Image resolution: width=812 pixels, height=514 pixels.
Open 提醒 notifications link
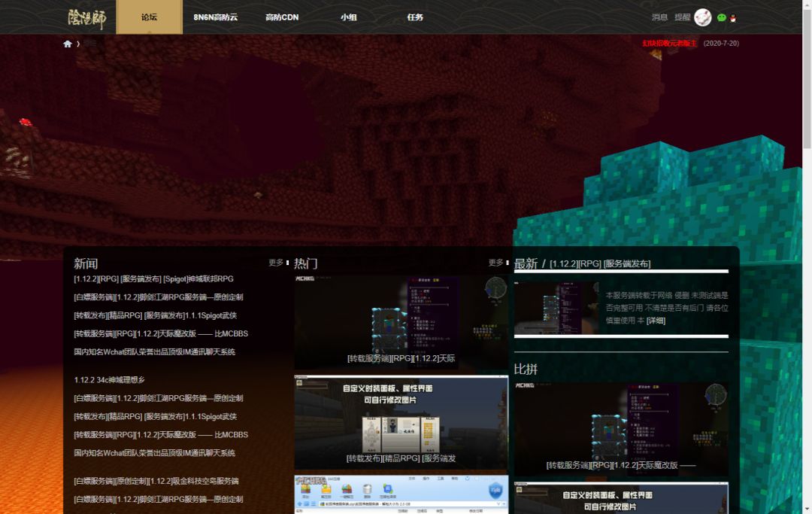tap(682, 17)
